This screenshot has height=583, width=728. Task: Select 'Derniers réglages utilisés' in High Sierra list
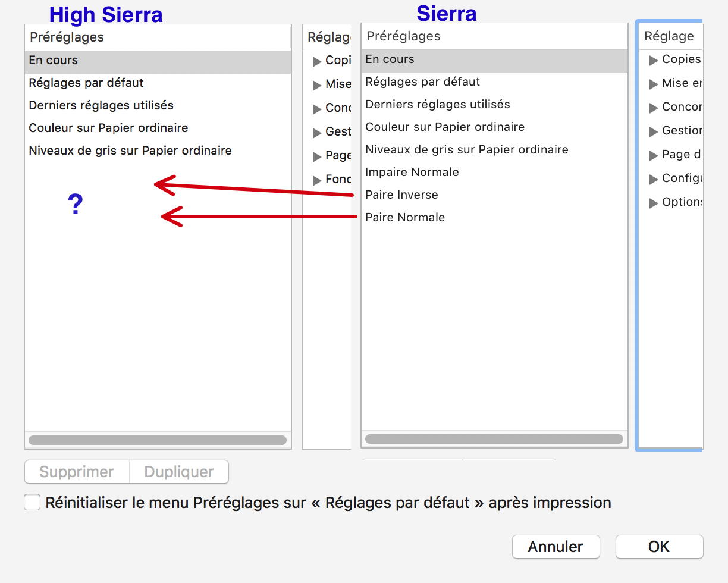(158, 105)
